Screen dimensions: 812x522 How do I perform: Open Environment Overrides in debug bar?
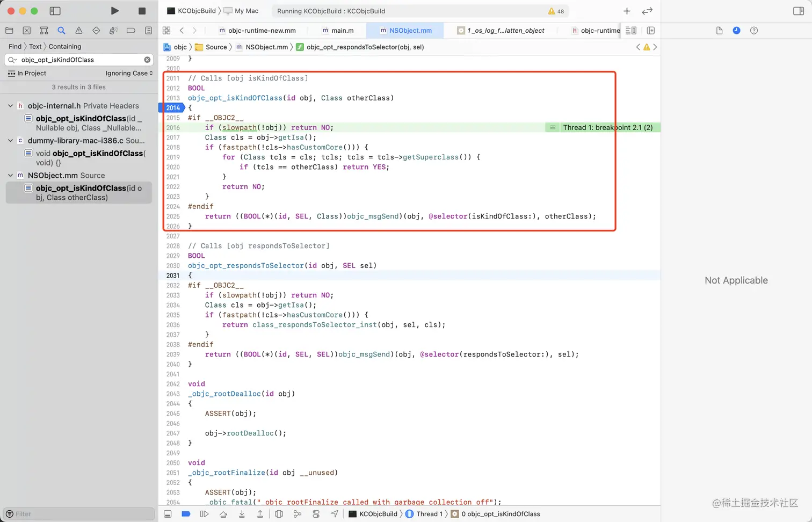316,514
